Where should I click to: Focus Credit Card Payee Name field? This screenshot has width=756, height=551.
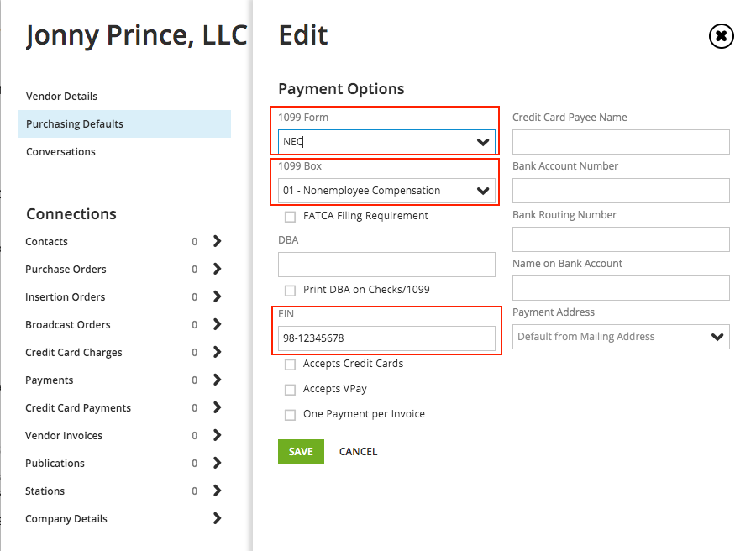pos(621,142)
